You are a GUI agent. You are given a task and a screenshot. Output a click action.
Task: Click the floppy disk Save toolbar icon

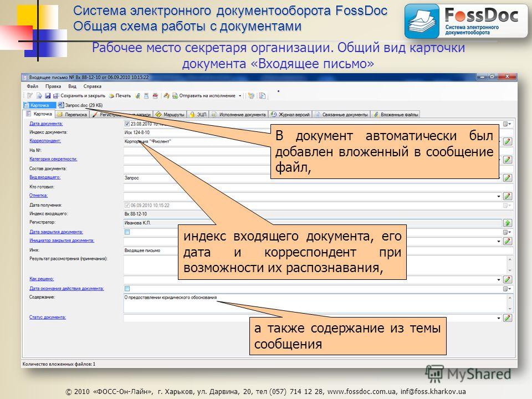[48, 96]
